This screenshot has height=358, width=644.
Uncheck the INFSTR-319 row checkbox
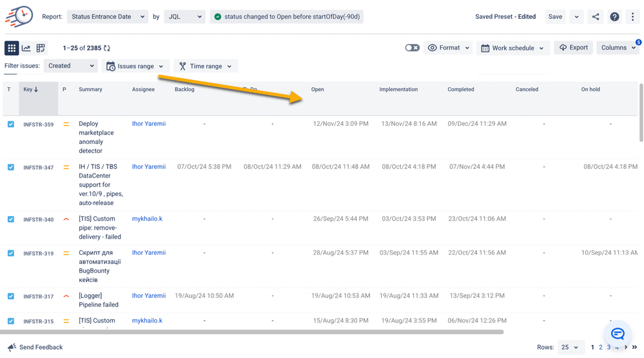(x=11, y=254)
